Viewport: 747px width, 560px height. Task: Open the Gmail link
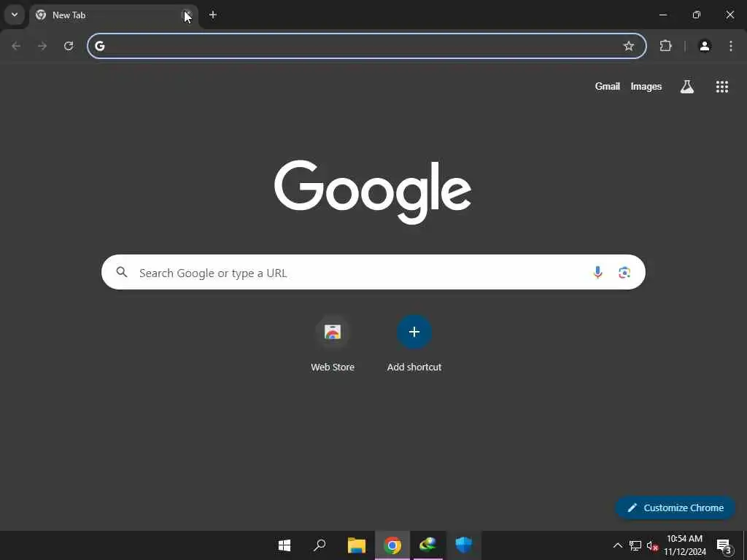point(608,86)
